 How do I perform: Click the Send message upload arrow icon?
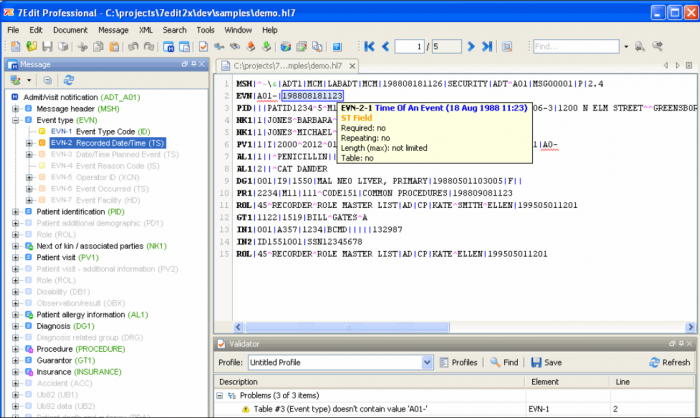coord(251,46)
